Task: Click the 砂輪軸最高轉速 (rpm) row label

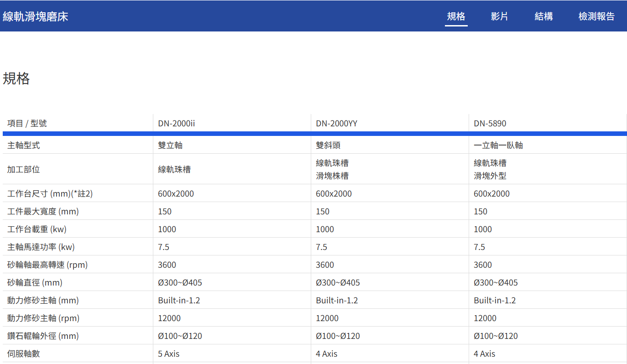Action: (x=47, y=265)
